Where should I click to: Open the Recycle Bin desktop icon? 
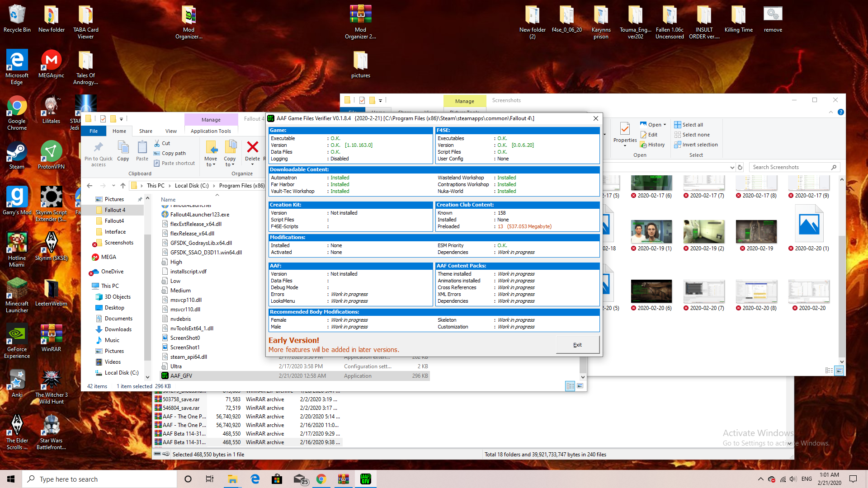17,19
